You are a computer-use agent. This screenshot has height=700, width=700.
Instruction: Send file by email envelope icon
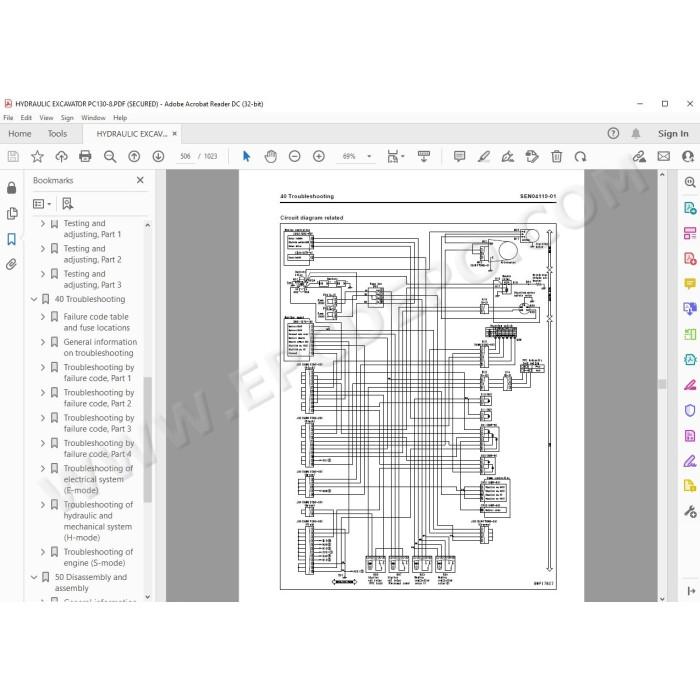[x=664, y=156]
